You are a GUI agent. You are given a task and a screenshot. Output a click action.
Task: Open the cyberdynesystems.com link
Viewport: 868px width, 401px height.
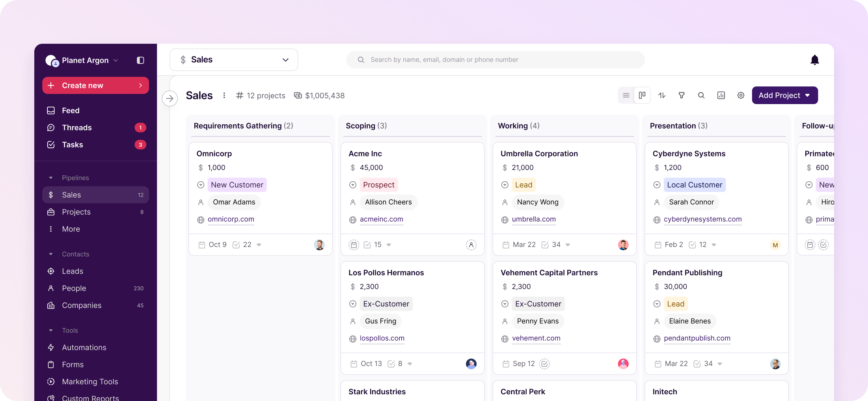tap(702, 219)
